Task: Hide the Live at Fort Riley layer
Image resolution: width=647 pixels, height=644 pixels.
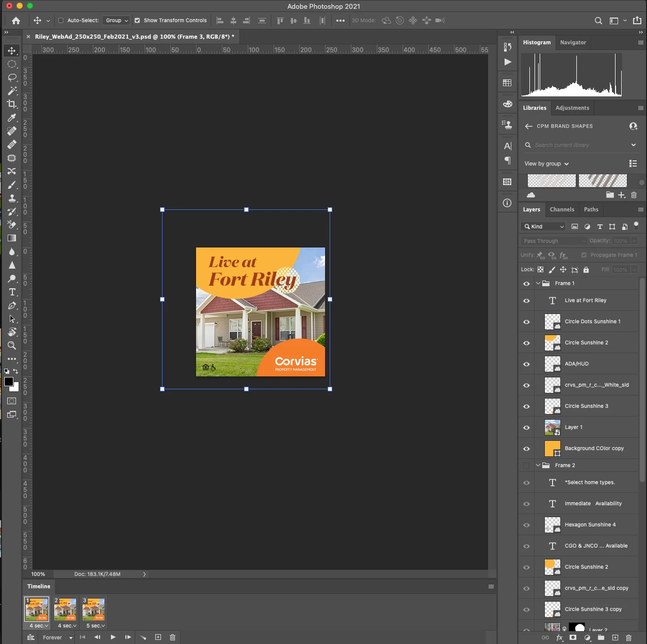Action: pos(526,301)
